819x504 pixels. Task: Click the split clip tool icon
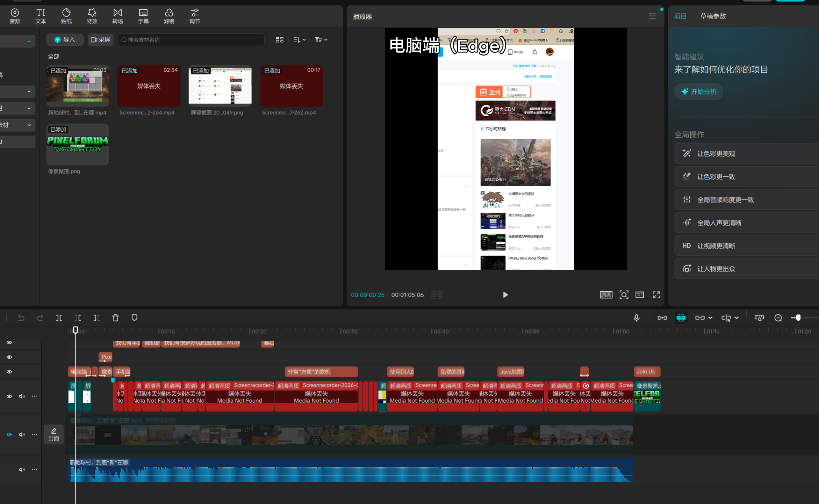[x=59, y=317]
